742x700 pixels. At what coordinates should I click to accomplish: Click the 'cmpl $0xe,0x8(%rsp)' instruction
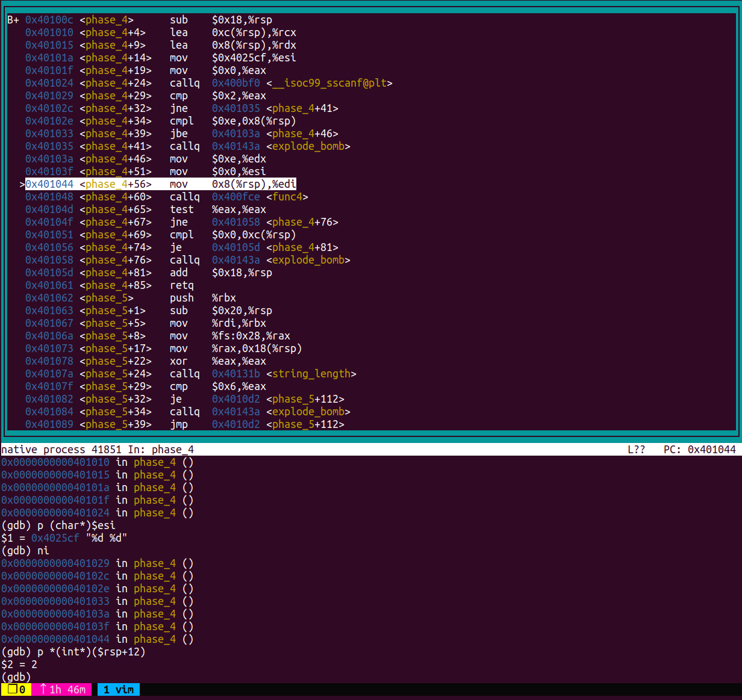[233, 121]
